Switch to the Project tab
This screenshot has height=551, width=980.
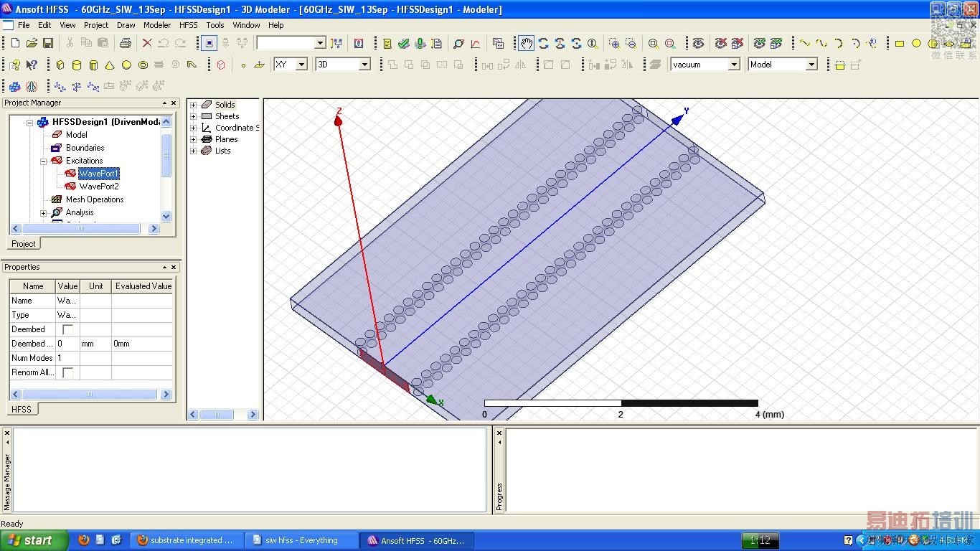pos(24,244)
